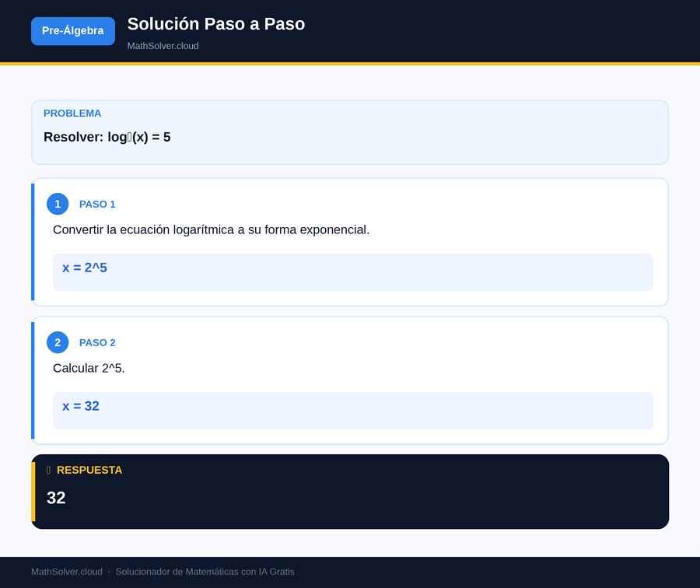Click the icon beside RESPUESTA
Viewport: 700px width, 588px height.
click(x=49, y=470)
